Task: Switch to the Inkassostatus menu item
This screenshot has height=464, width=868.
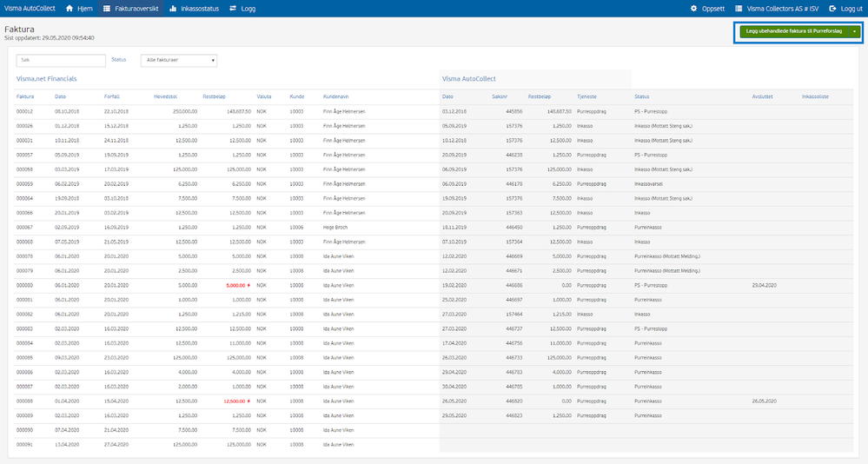Action: (194, 9)
